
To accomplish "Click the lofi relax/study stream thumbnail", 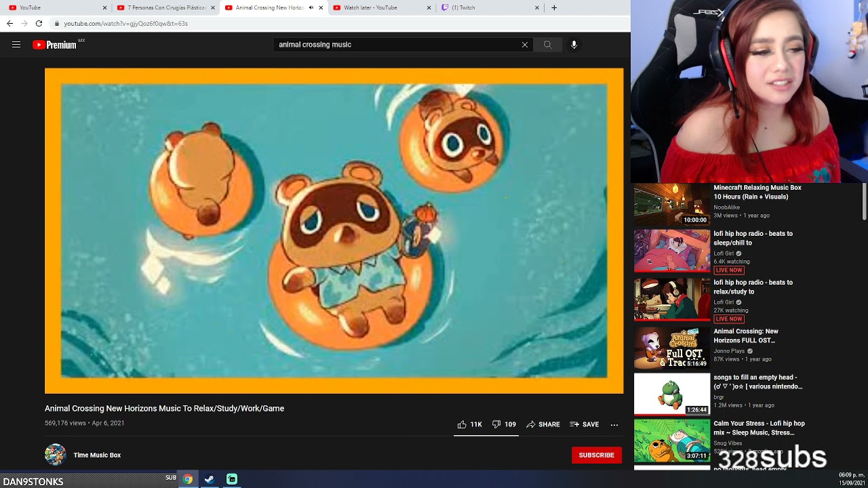I will 672,300.
